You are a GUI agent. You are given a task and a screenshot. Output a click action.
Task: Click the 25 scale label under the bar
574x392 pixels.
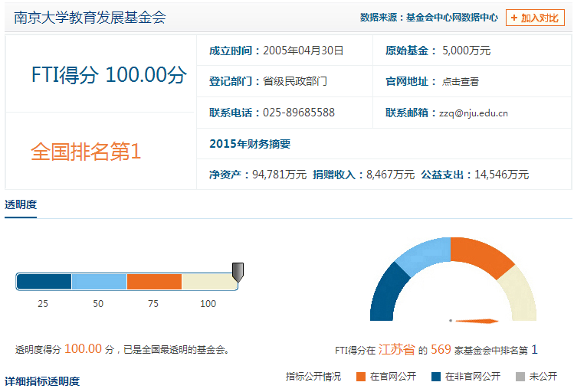(x=43, y=304)
